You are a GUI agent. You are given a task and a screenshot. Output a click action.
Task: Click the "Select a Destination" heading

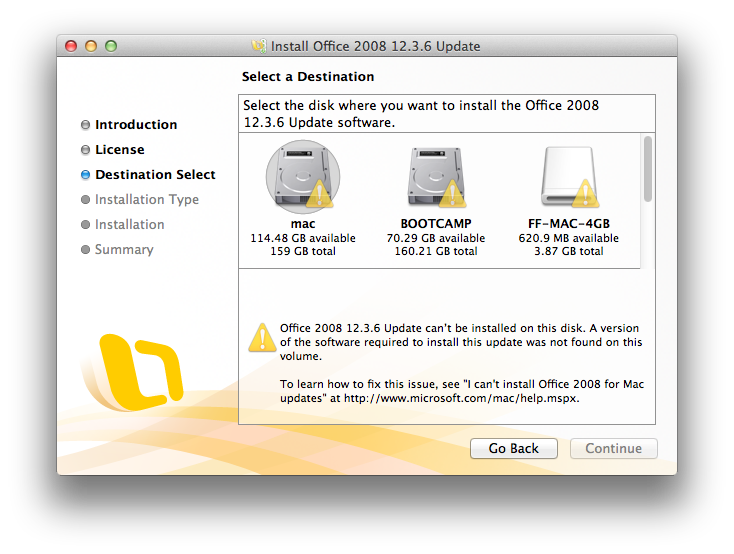(308, 76)
